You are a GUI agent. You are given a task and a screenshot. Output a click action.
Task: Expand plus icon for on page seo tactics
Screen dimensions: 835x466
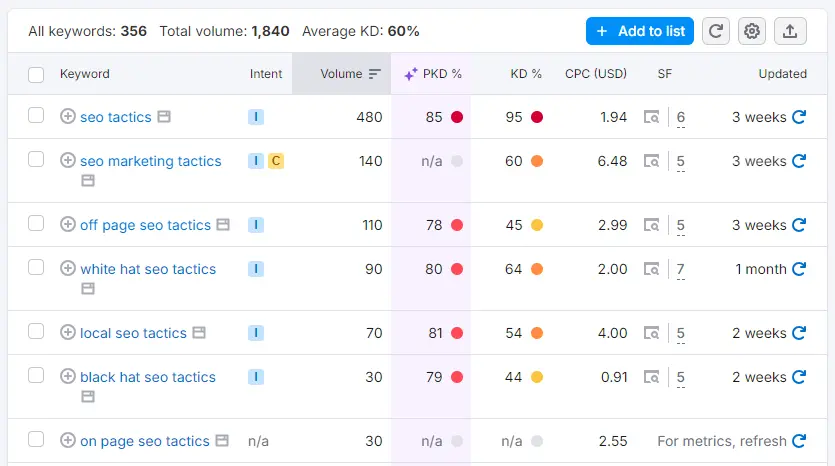pos(68,441)
